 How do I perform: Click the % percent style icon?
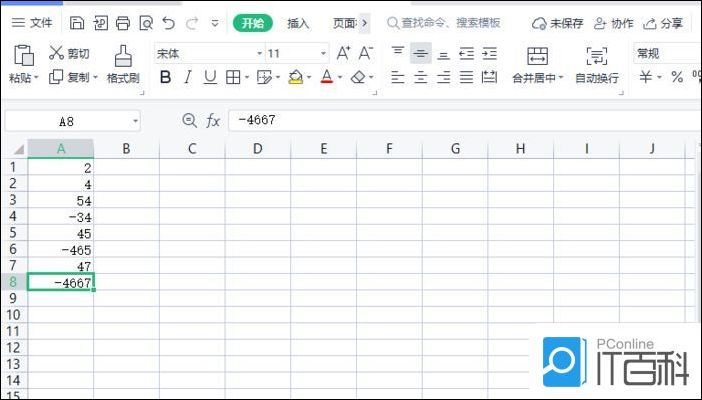[677, 77]
